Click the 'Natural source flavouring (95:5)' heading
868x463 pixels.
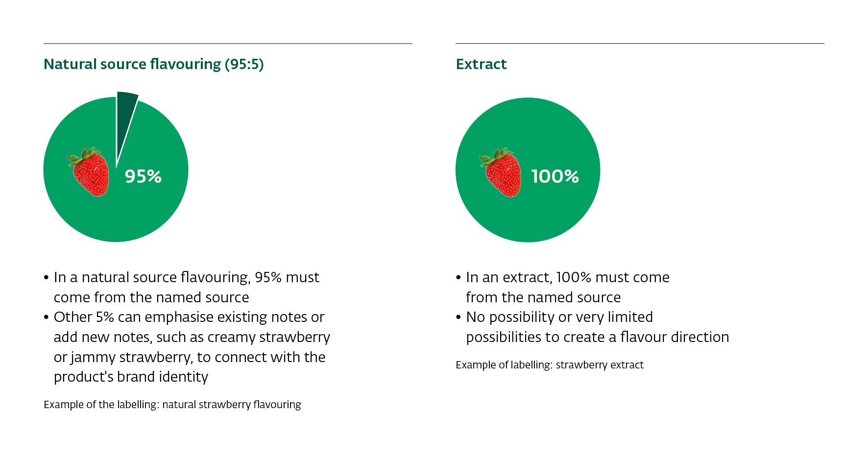coord(153,64)
